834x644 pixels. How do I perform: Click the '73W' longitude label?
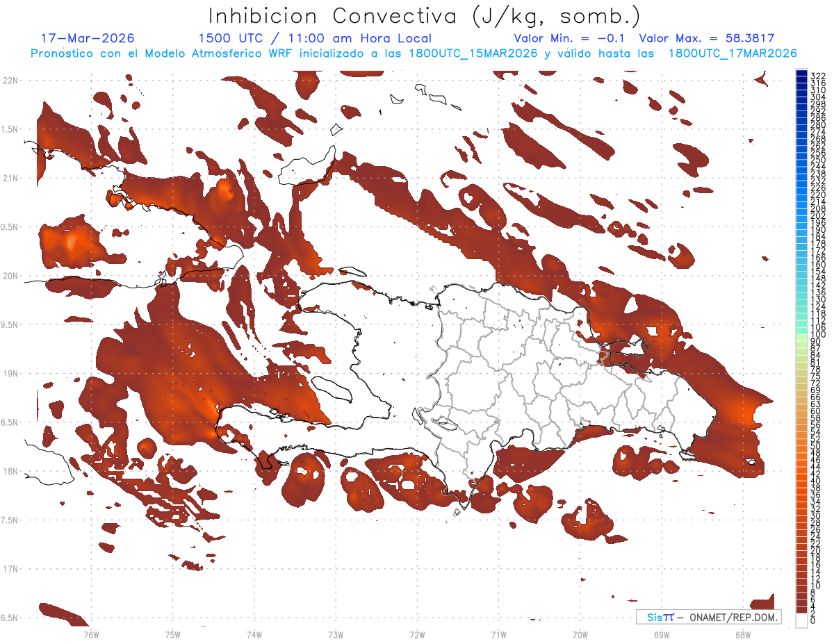pyautogui.click(x=336, y=635)
